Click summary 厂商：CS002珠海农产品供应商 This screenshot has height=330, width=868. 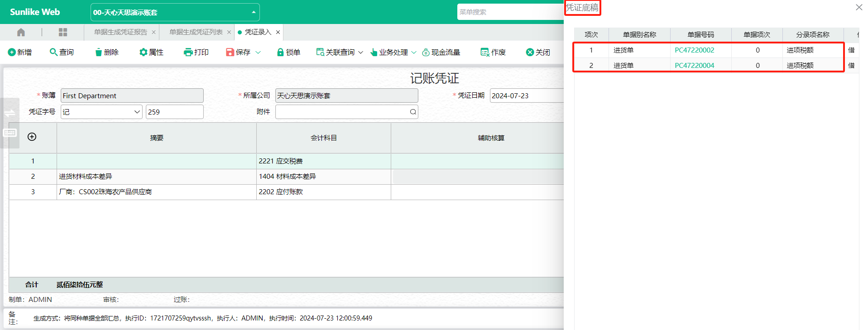[x=105, y=192]
